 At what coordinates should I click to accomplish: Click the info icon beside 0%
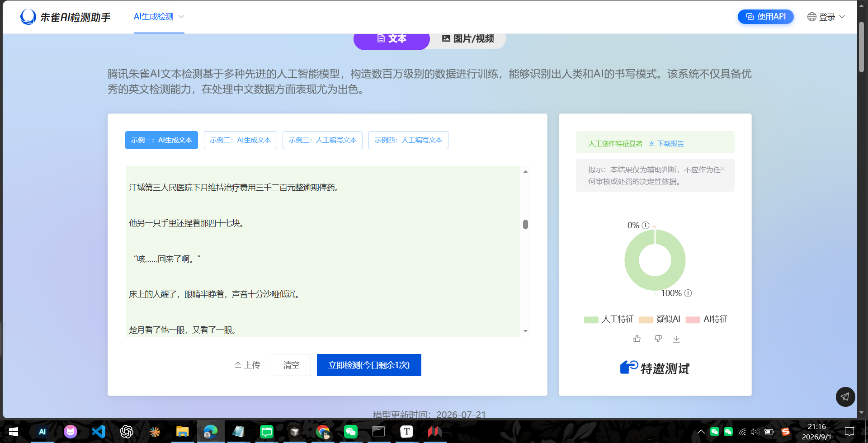pyautogui.click(x=646, y=225)
